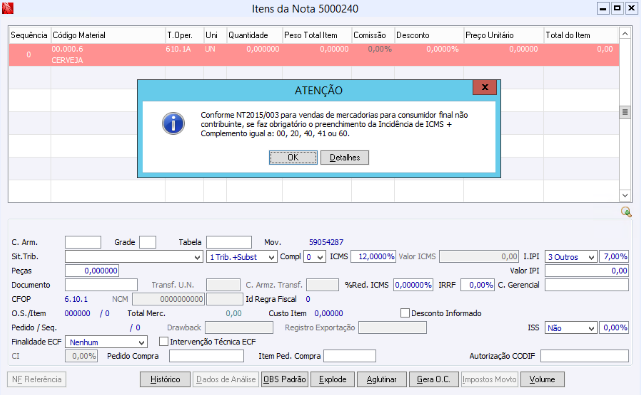
Task: Click the IPI 7,00% rate field
Action: 614,256
